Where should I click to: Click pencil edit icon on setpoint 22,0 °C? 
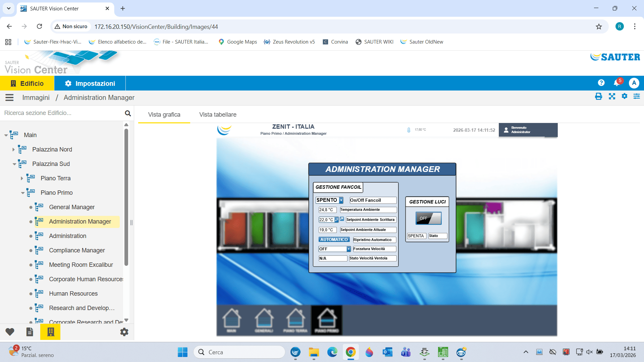pyautogui.click(x=336, y=220)
